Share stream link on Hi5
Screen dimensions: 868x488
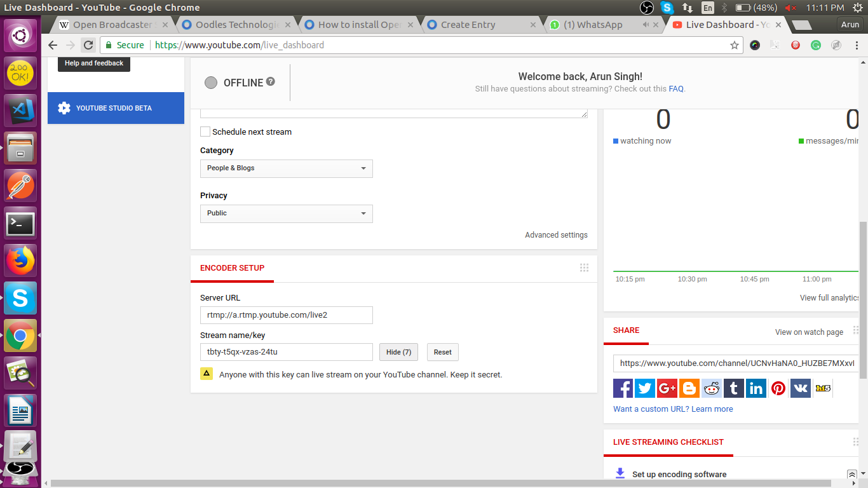tap(823, 388)
